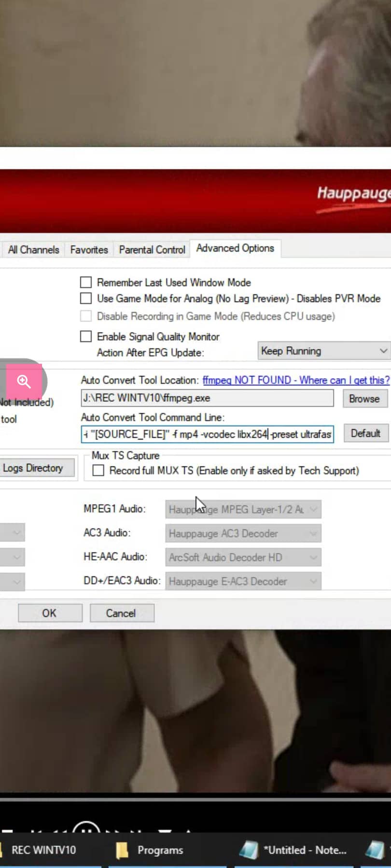This screenshot has height=868, width=391.
Task: Check Disable Recording in Game Mode
Action: tap(86, 316)
